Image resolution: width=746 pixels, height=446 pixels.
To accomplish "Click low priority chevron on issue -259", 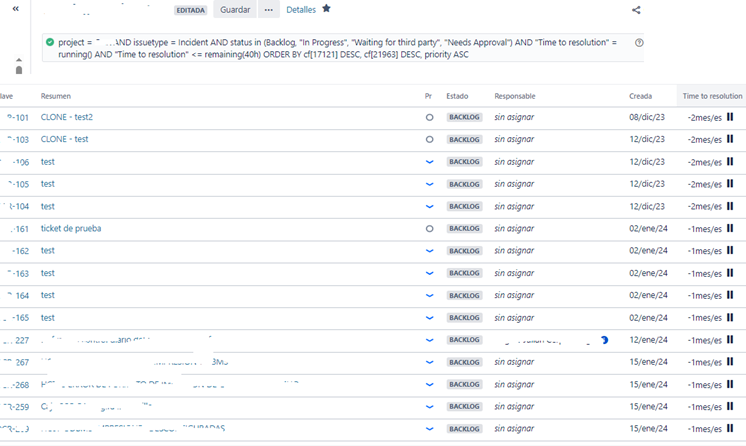I will (x=429, y=407).
